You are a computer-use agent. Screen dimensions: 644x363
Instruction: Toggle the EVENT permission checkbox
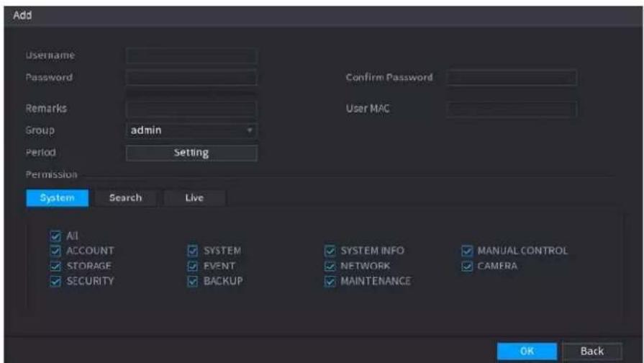click(193, 266)
